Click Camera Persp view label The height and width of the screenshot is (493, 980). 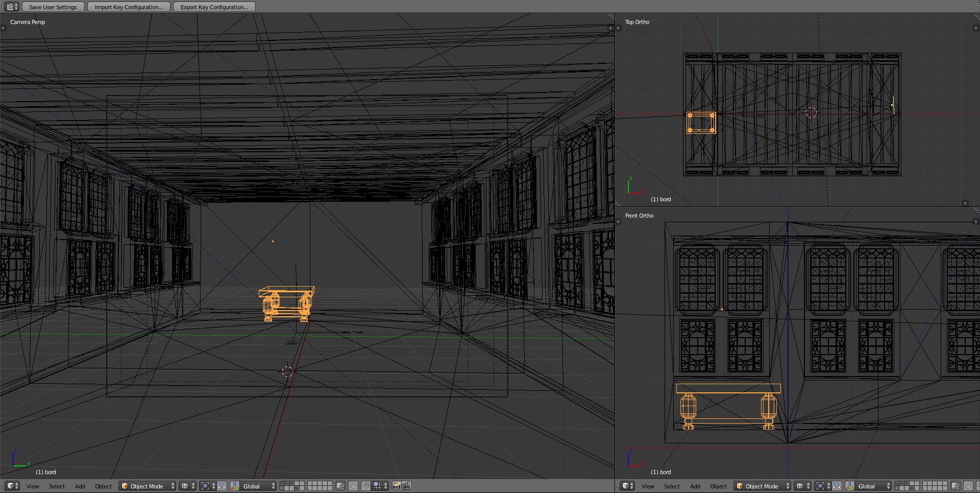click(28, 22)
